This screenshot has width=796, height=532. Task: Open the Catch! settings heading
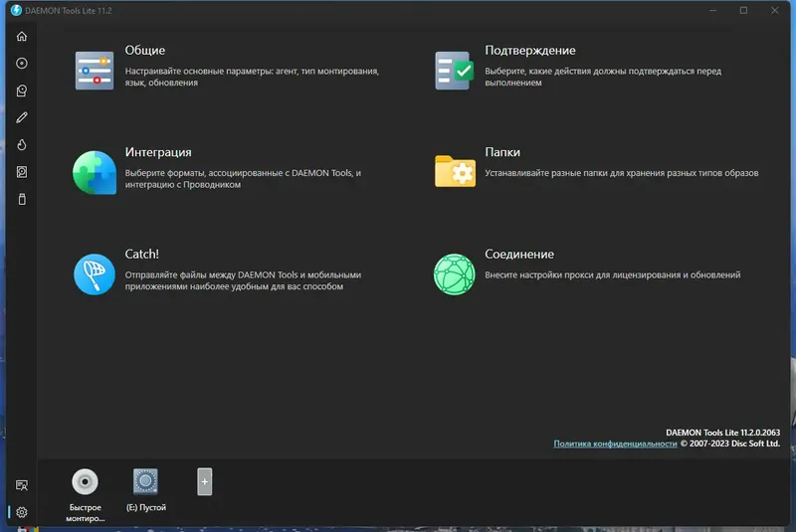pos(142,255)
